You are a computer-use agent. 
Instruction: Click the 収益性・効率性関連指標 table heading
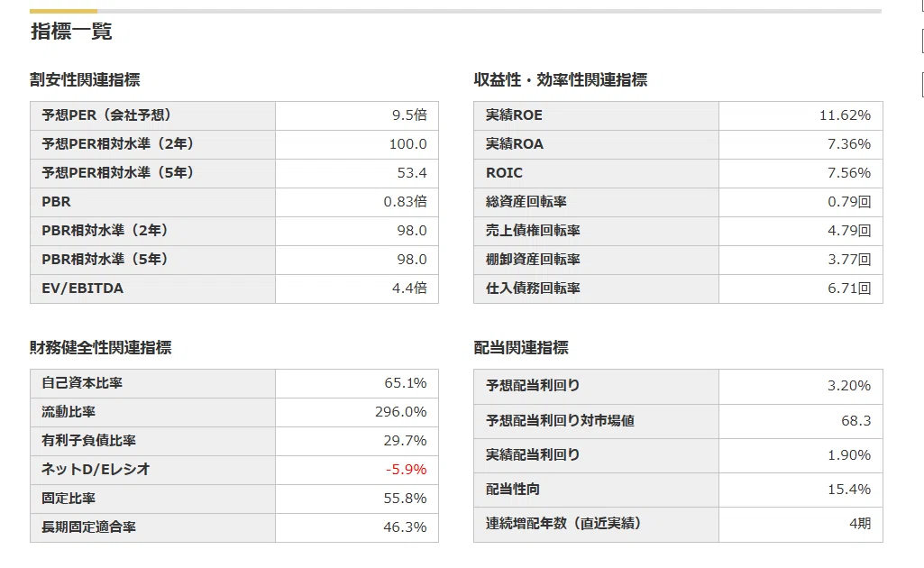coord(561,79)
